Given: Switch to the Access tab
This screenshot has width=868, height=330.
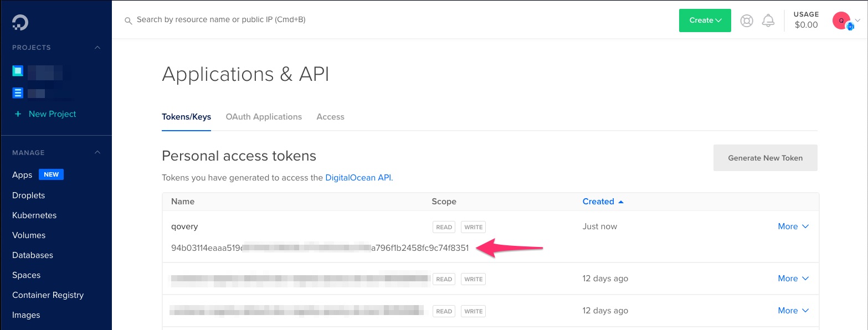Looking at the screenshot, I should coord(330,117).
